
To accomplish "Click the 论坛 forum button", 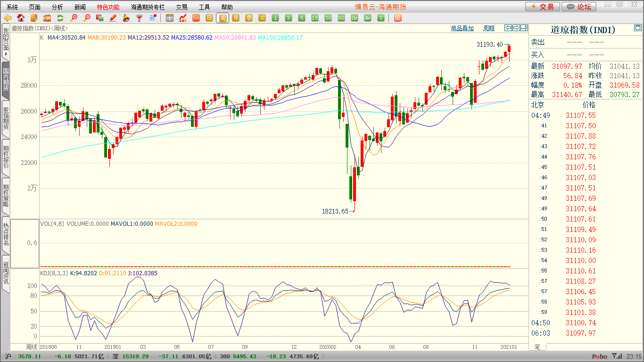I will point(579,7).
